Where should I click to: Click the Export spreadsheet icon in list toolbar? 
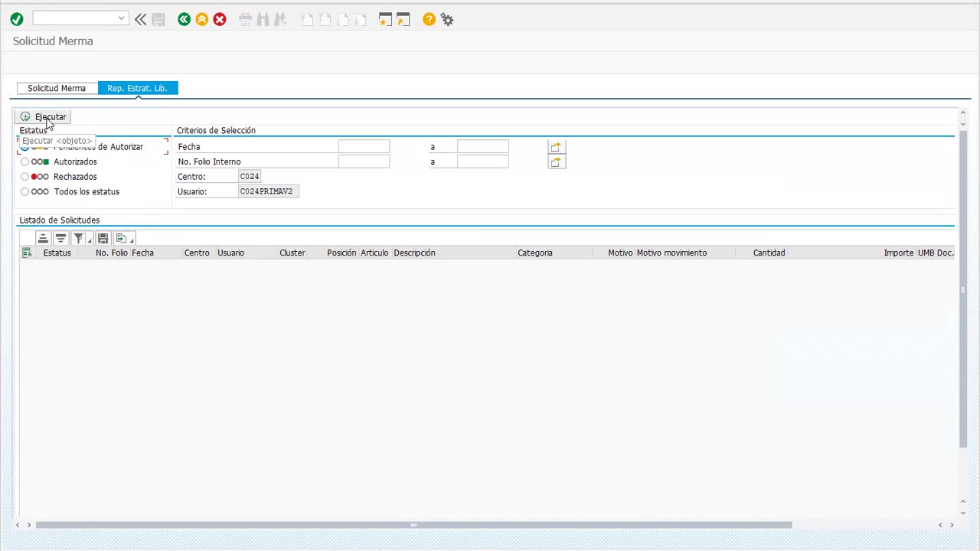coord(120,238)
